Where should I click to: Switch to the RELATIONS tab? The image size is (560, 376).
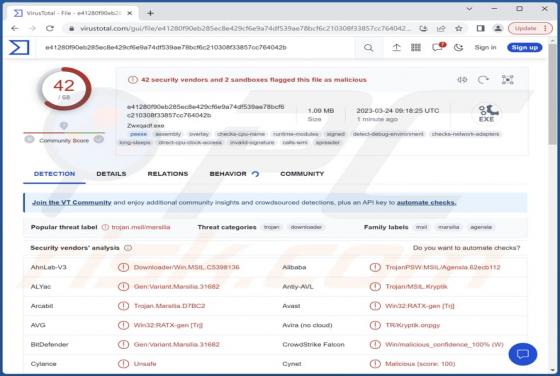pyautogui.click(x=168, y=174)
